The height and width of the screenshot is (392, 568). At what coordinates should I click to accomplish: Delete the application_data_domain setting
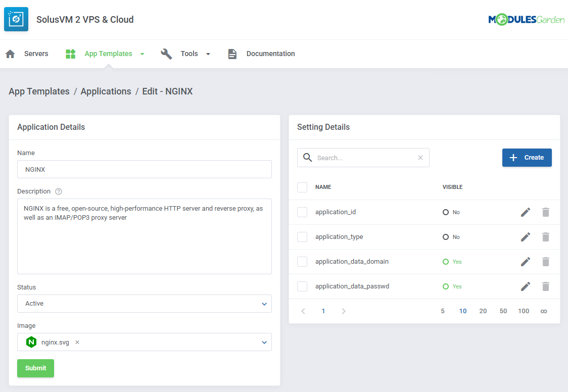(546, 262)
